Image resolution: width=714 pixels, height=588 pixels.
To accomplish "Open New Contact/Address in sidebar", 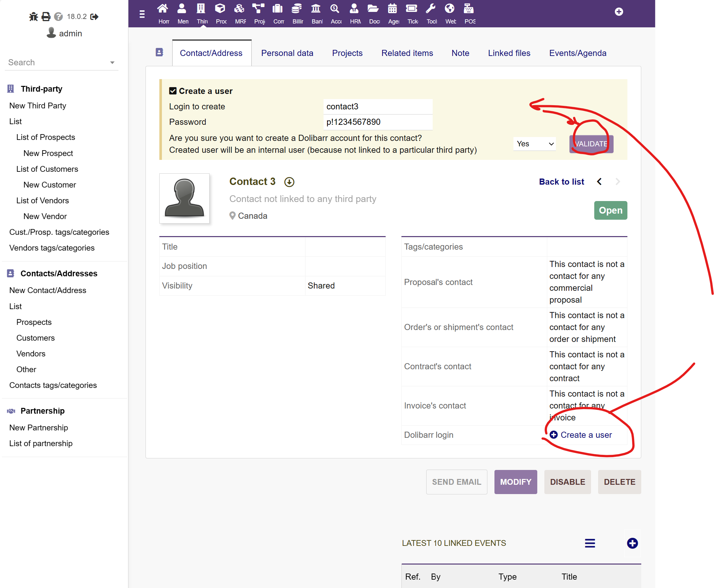I will (48, 290).
